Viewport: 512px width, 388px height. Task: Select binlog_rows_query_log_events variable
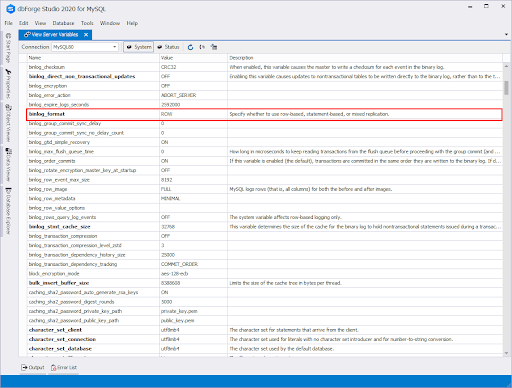[62, 217]
